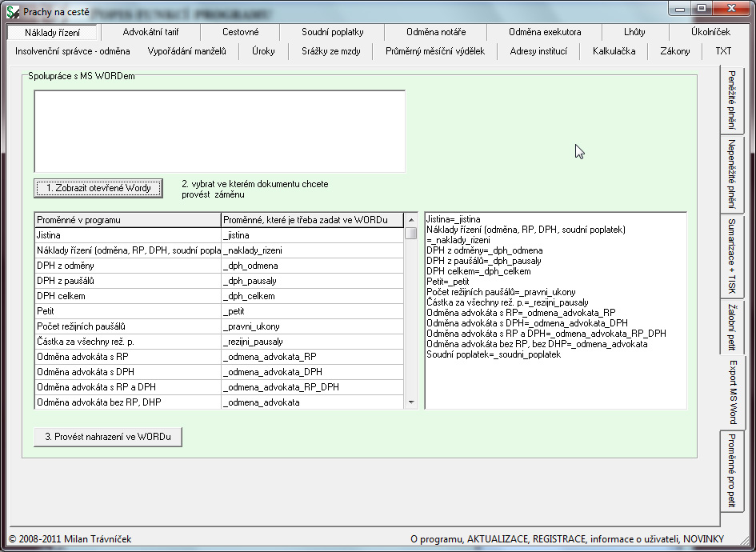Viewport: 756px width, 552px height.
Task: Select Sumarizace + TISK side tab
Action: point(731,256)
